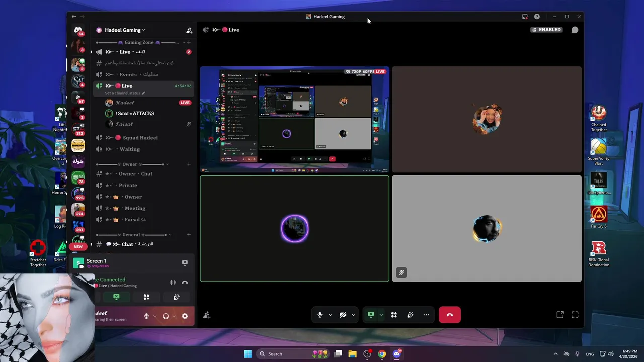The image size is (644, 362).
Task: Click the ENABLED badge in call header
Action: [546, 30]
